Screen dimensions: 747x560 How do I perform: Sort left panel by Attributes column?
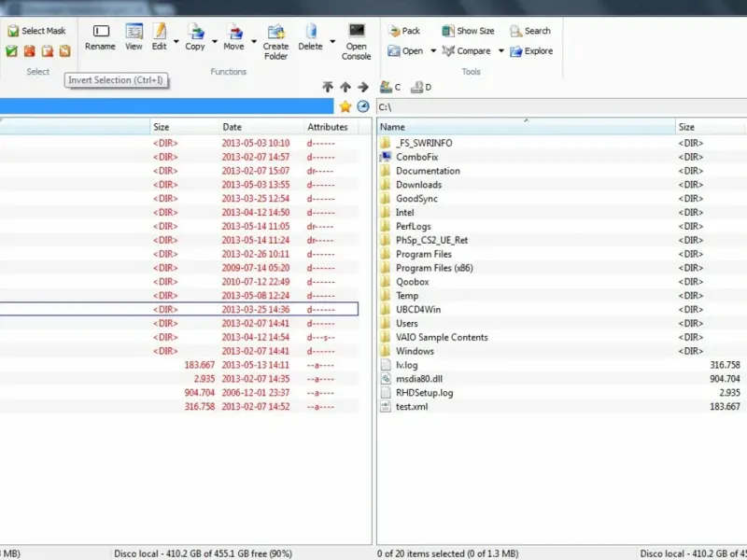tap(331, 127)
